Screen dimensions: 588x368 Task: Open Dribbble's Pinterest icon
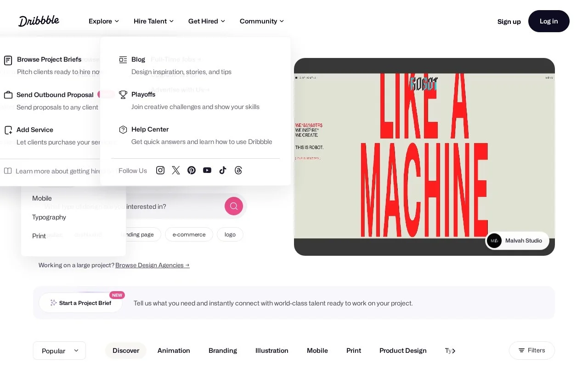(192, 170)
